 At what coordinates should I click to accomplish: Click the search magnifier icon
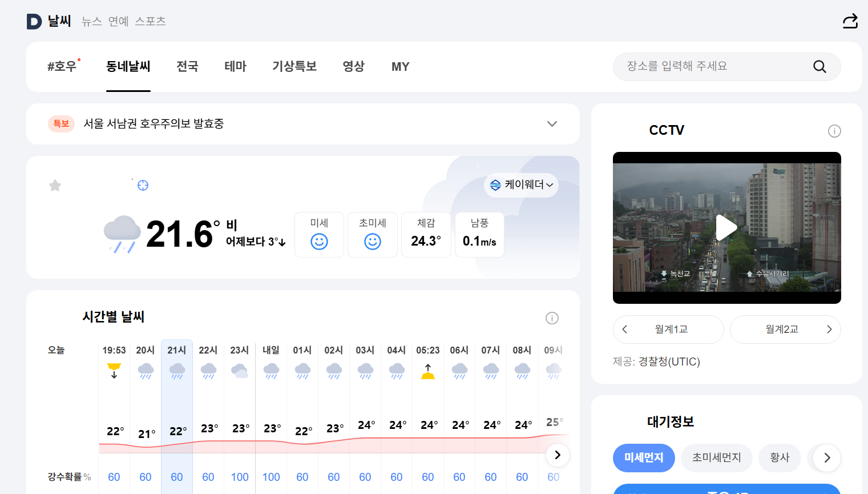(819, 66)
